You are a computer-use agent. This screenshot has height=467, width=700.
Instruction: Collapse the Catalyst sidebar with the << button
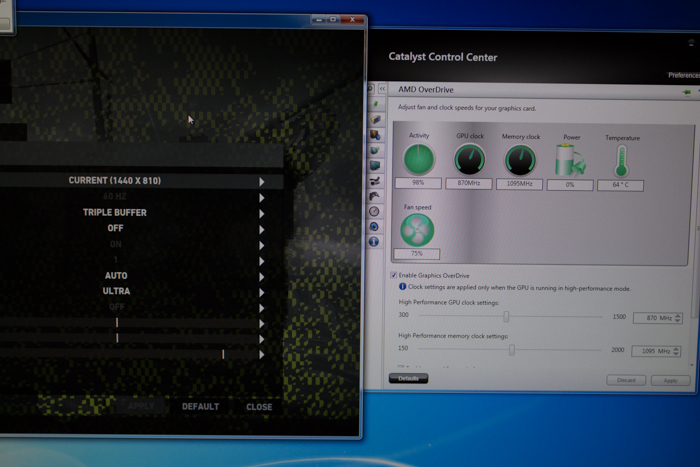tap(382, 89)
